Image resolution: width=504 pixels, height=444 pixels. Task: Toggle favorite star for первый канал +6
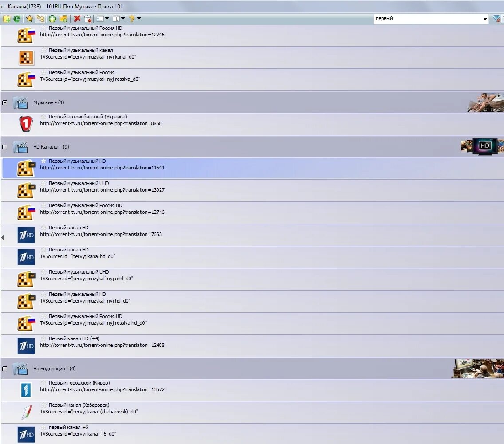tap(43, 427)
